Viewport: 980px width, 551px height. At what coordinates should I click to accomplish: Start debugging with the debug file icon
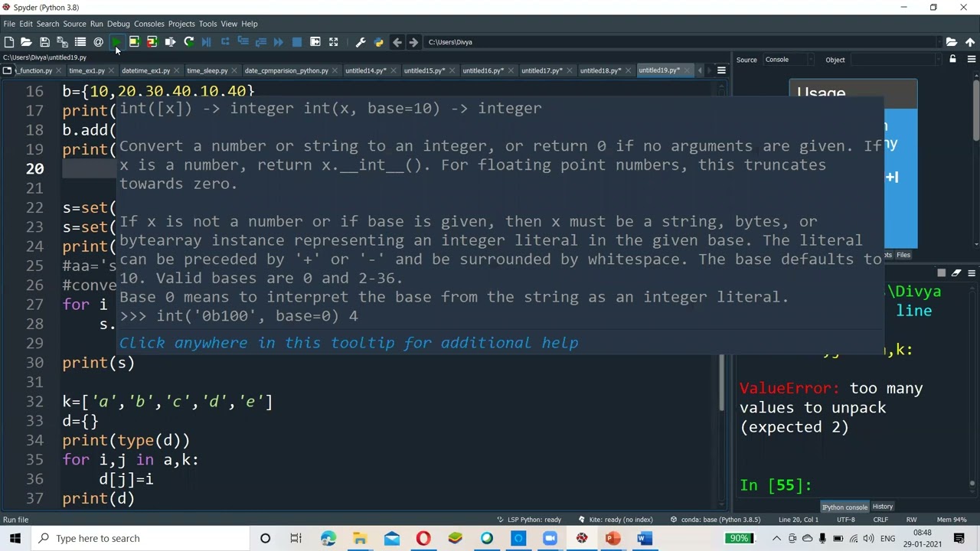pyautogui.click(x=207, y=42)
